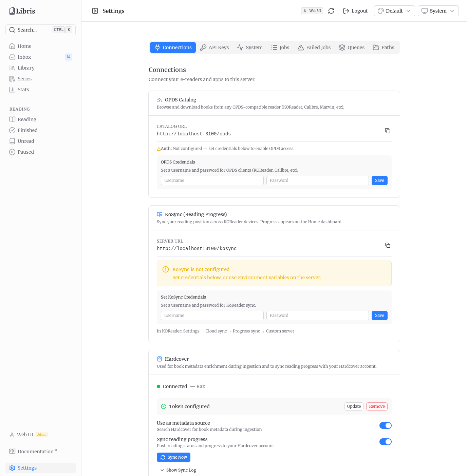Save KoSync credentials
Screen dimensions: 467x476
[379, 316]
